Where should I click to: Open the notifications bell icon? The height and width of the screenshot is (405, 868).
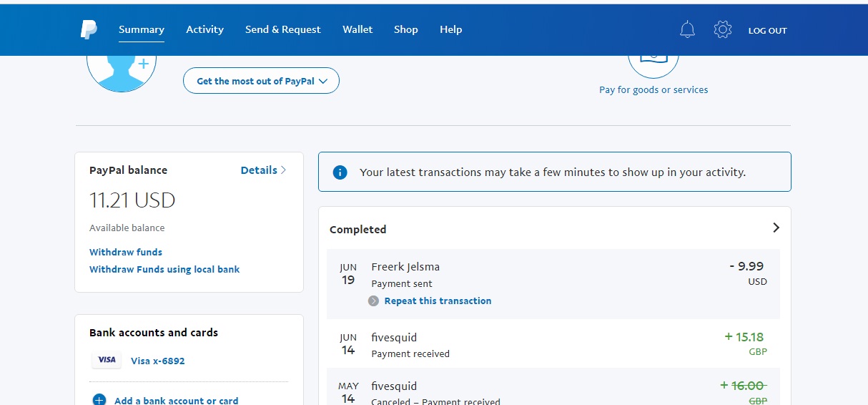(687, 29)
